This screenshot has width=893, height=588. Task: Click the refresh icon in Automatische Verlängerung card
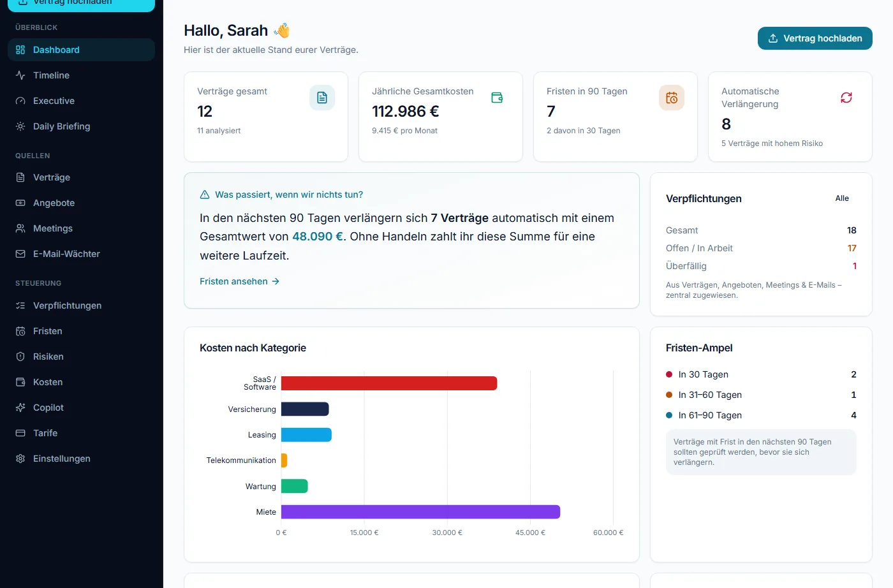click(x=846, y=98)
